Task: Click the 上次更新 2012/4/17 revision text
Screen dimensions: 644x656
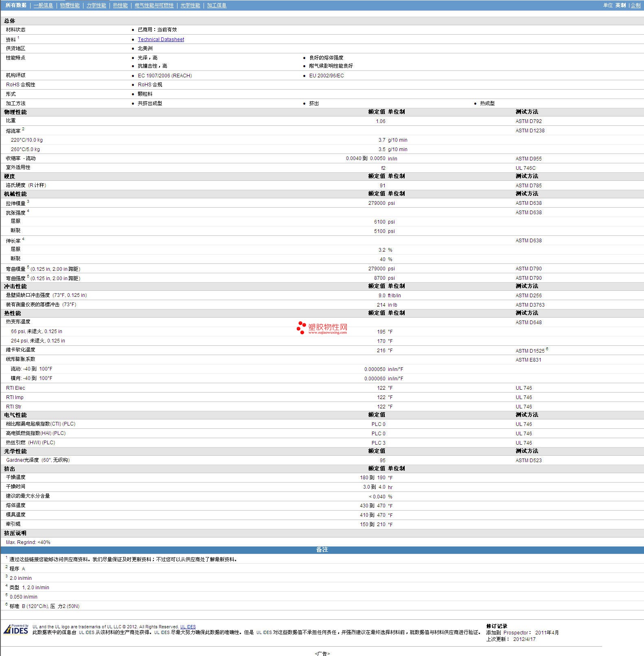Action: [511, 639]
